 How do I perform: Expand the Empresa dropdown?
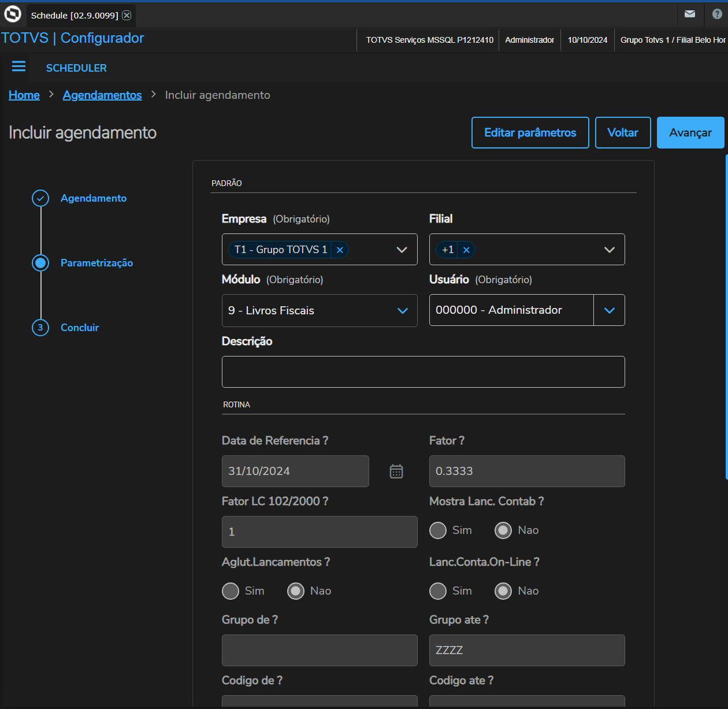[402, 250]
